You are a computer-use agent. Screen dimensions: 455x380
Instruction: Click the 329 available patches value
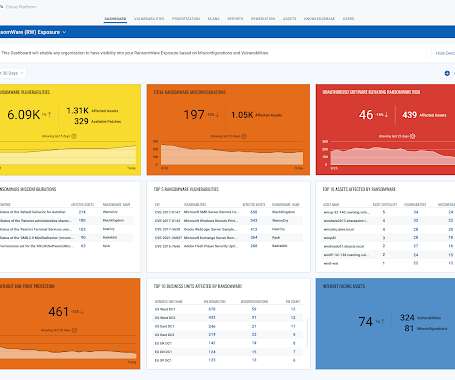coord(81,121)
